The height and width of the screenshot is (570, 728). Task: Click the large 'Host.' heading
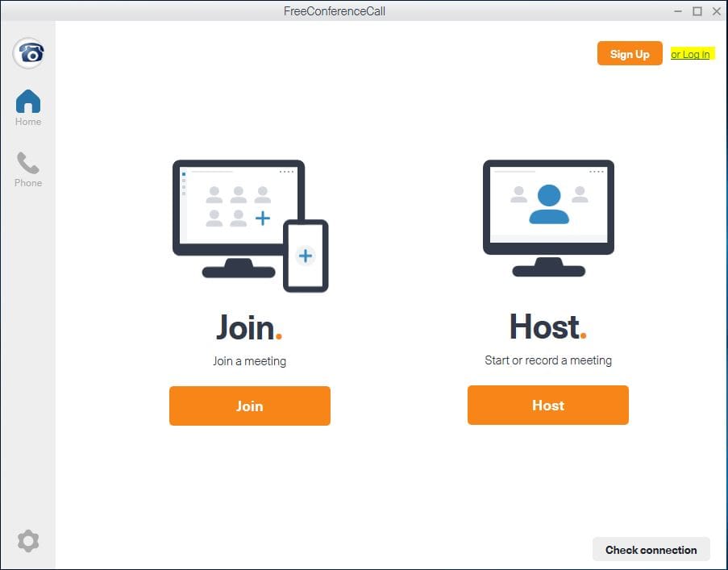coord(548,327)
